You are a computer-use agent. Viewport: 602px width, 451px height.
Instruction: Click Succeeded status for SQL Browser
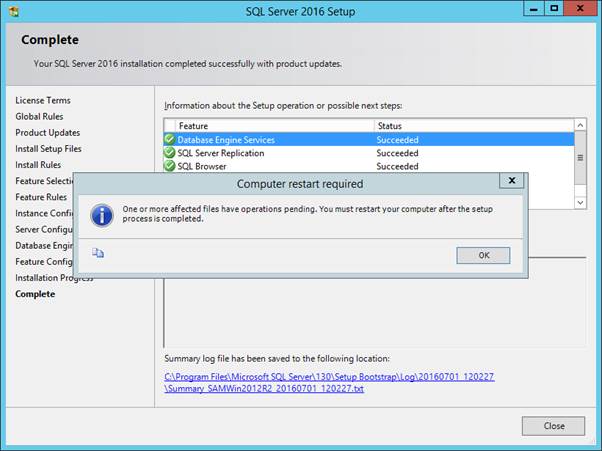pos(397,166)
